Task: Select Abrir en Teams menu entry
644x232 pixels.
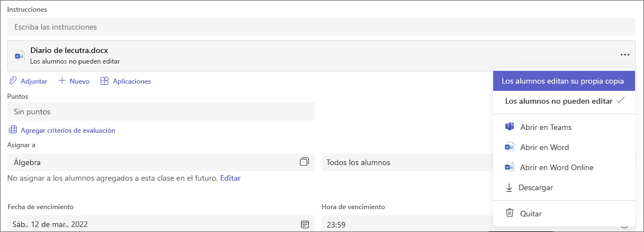Action: (x=564, y=127)
